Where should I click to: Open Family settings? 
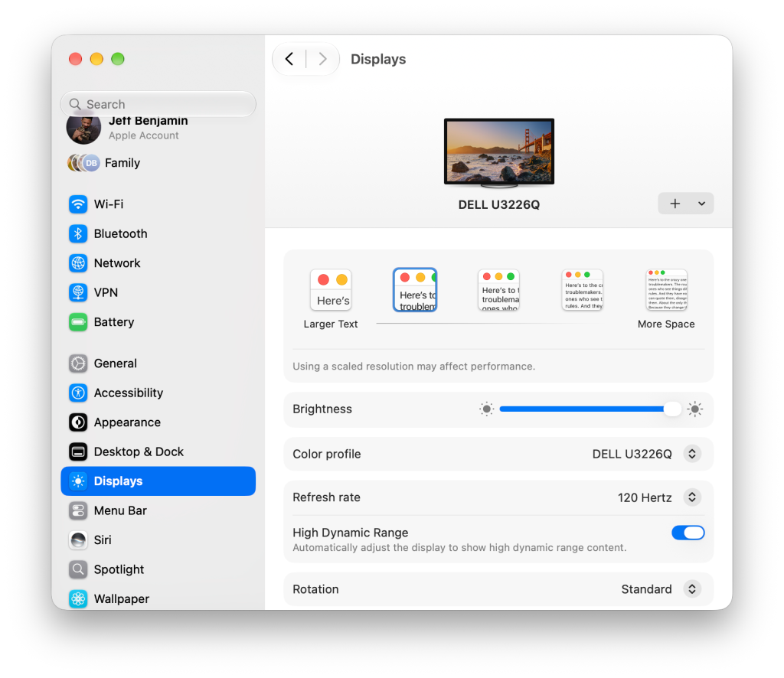tap(158, 163)
